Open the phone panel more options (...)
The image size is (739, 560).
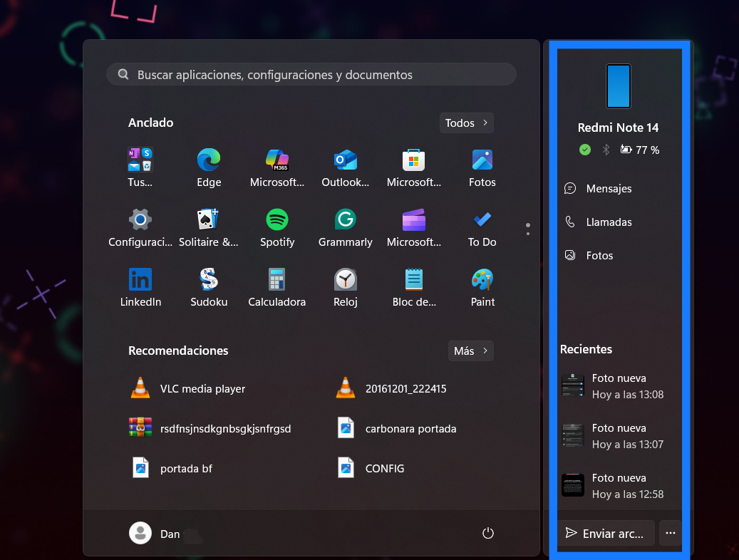tap(670, 533)
